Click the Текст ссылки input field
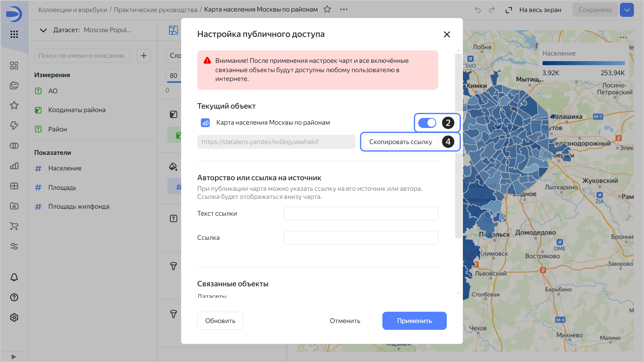 pyautogui.click(x=361, y=214)
